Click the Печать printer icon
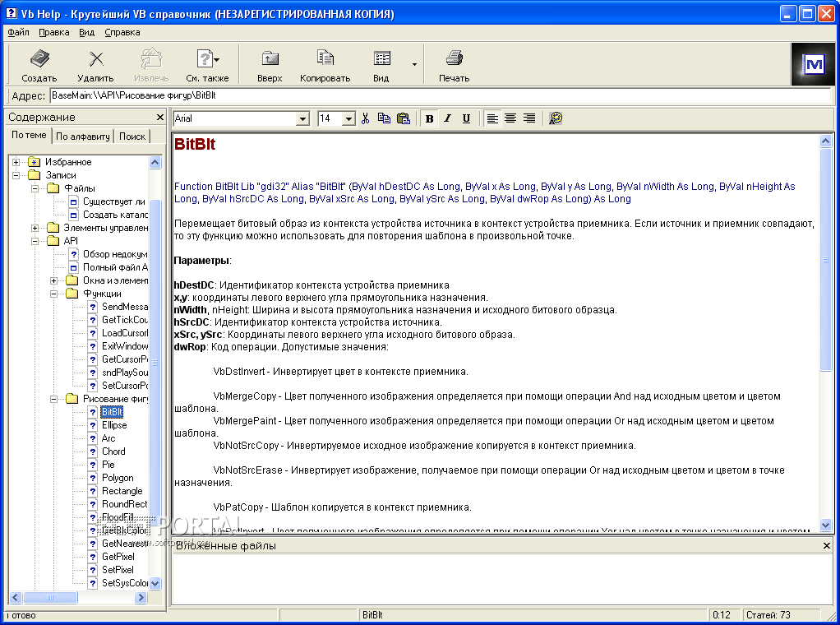Image resolution: width=840 pixels, height=625 pixels. (455, 58)
